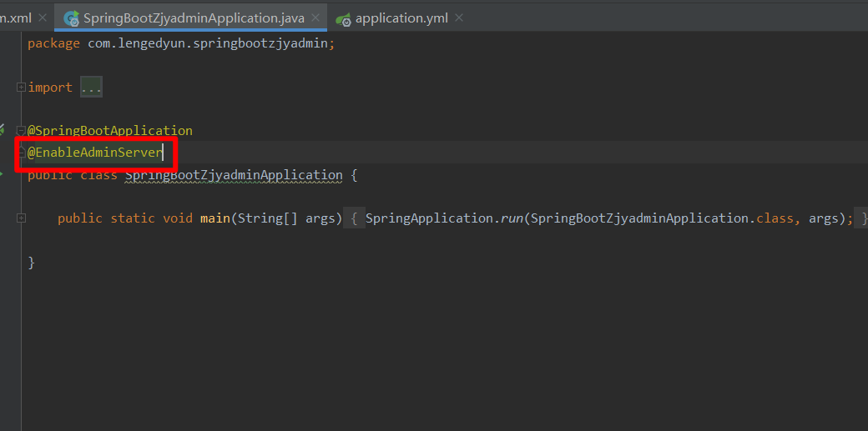Click the Java class icon on SpringBootZjyadminApplication tab

72,19
